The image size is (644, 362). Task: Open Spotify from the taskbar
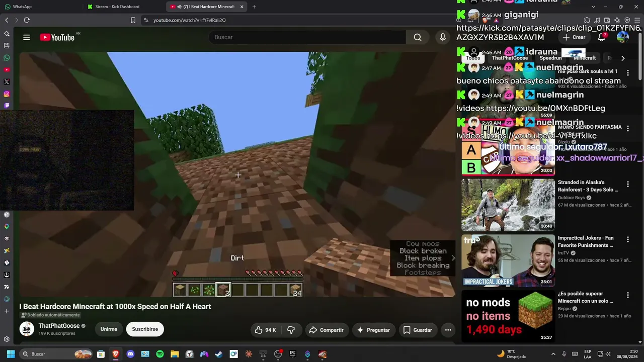pyautogui.click(x=160, y=354)
